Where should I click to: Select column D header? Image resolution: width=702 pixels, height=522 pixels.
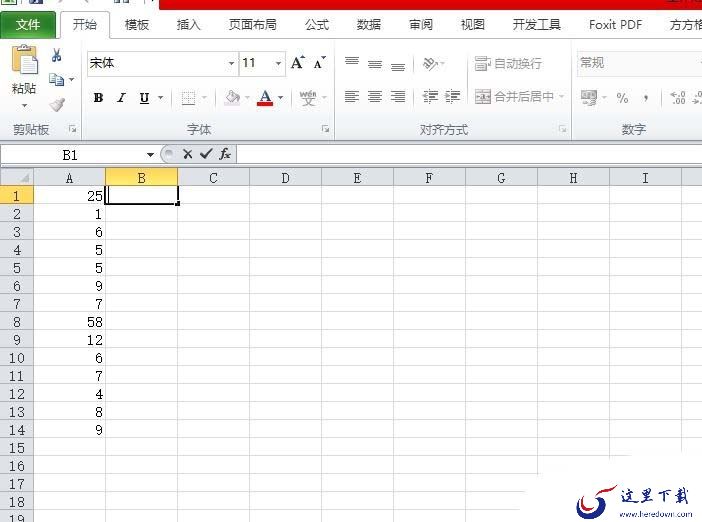(x=285, y=178)
